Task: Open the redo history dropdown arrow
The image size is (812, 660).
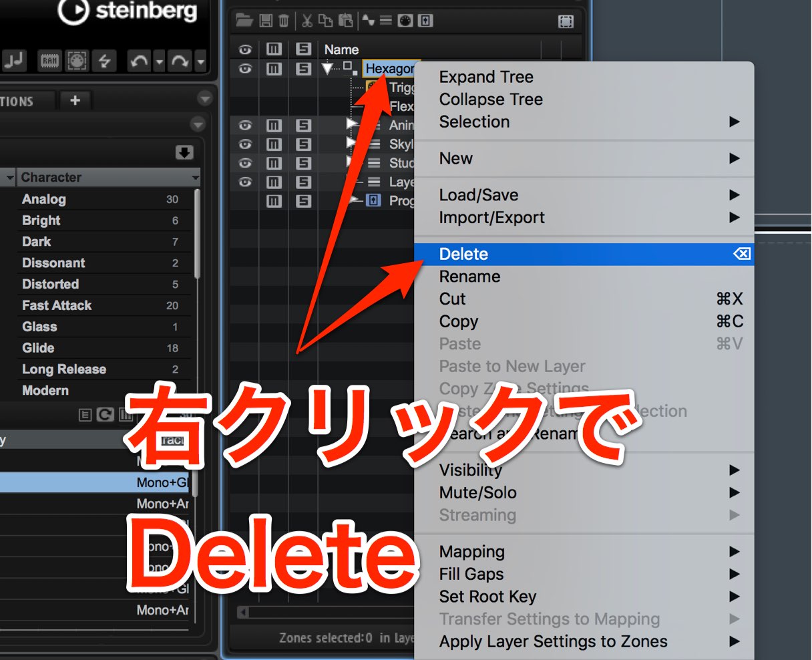Action: [200, 62]
